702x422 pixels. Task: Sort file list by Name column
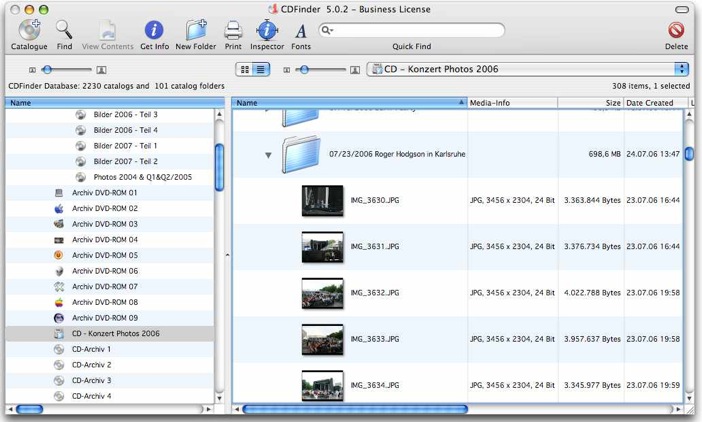(x=349, y=103)
